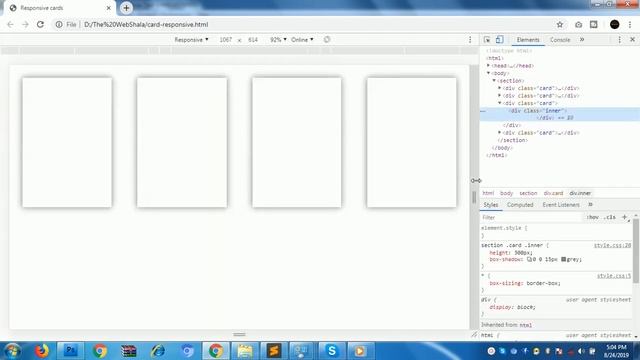This screenshot has height=360, width=640.
Task: Toggle the :hov element state panel
Action: (593, 217)
